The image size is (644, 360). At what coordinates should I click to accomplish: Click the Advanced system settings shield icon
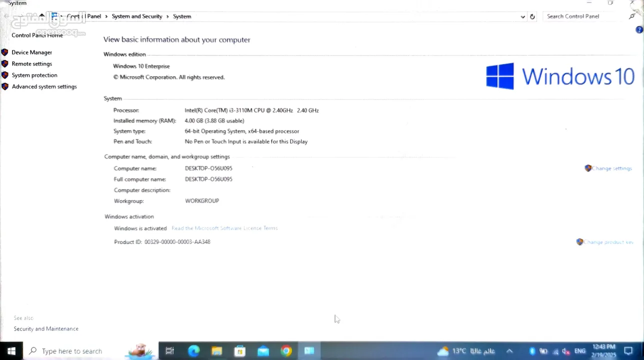5,86
